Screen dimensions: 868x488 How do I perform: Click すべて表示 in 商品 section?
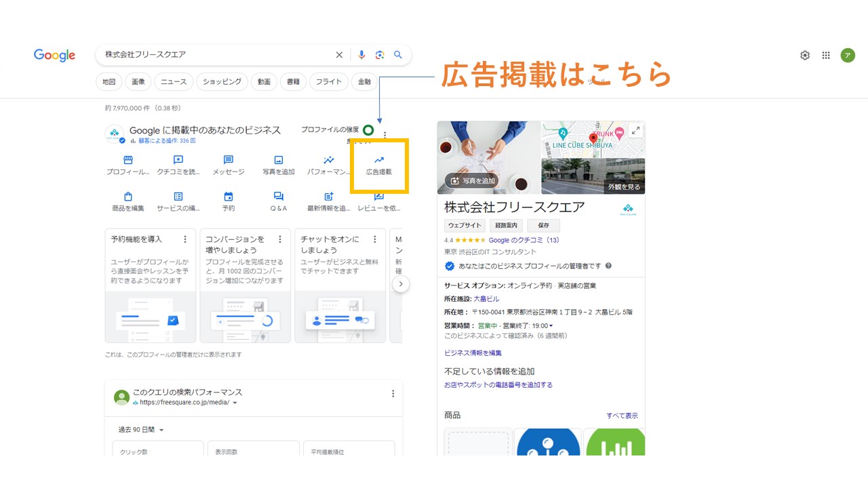tap(623, 415)
